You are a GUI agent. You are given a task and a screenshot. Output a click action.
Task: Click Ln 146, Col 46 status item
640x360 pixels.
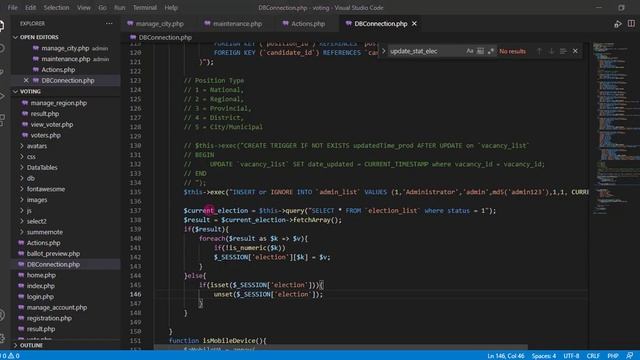pyautogui.click(x=506, y=356)
